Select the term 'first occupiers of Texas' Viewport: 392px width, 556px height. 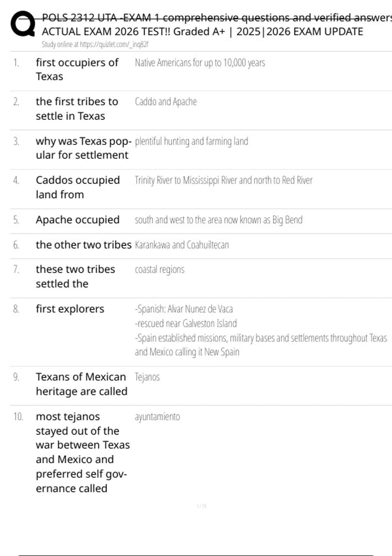point(77,69)
